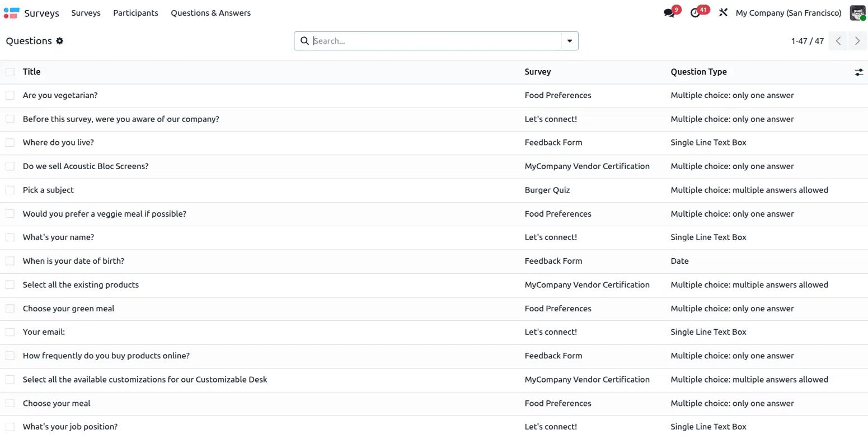Select all rows with header checkbox
Image resolution: width=868 pixels, height=439 pixels.
10,72
